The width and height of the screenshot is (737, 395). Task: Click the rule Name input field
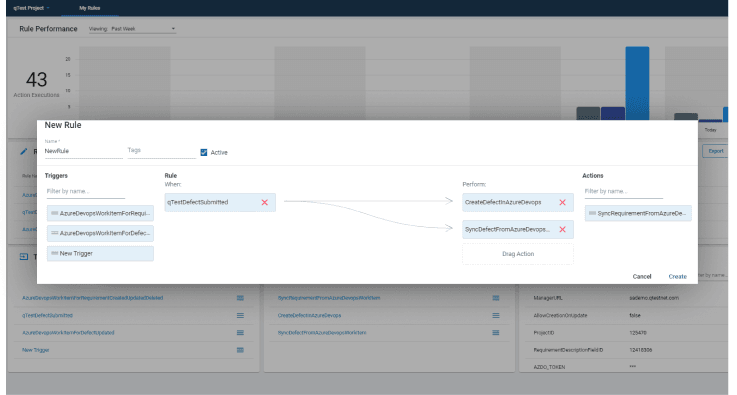point(84,151)
